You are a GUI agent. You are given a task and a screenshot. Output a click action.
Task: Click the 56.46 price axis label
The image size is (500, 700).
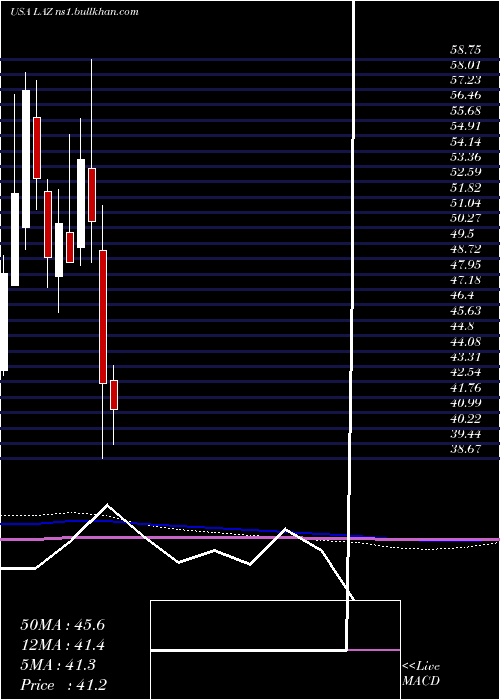[465, 96]
